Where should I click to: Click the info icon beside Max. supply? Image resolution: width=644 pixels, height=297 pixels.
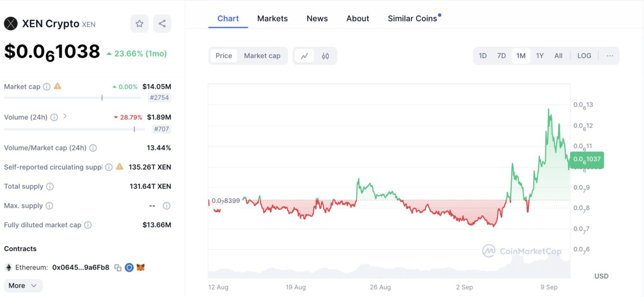pyautogui.click(x=48, y=205)
